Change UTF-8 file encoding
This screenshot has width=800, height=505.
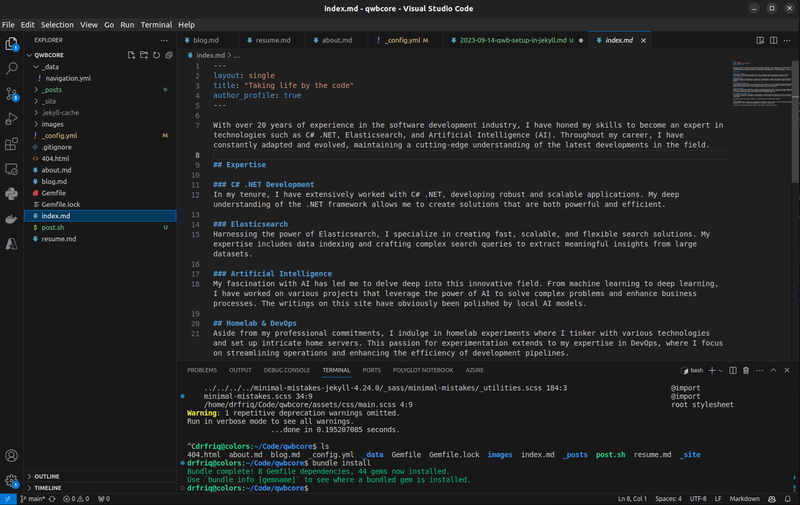click(x=697, y=499)
